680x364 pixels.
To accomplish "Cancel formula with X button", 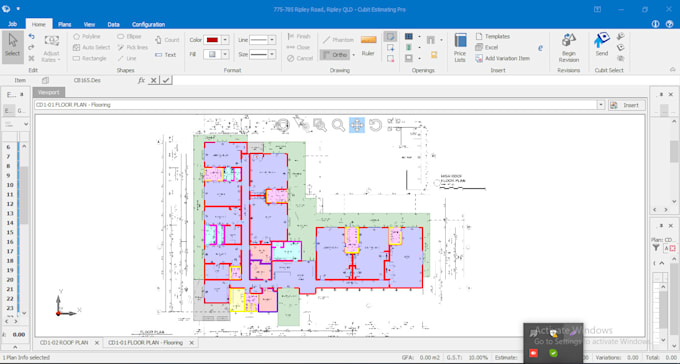I will coord(154,80).
